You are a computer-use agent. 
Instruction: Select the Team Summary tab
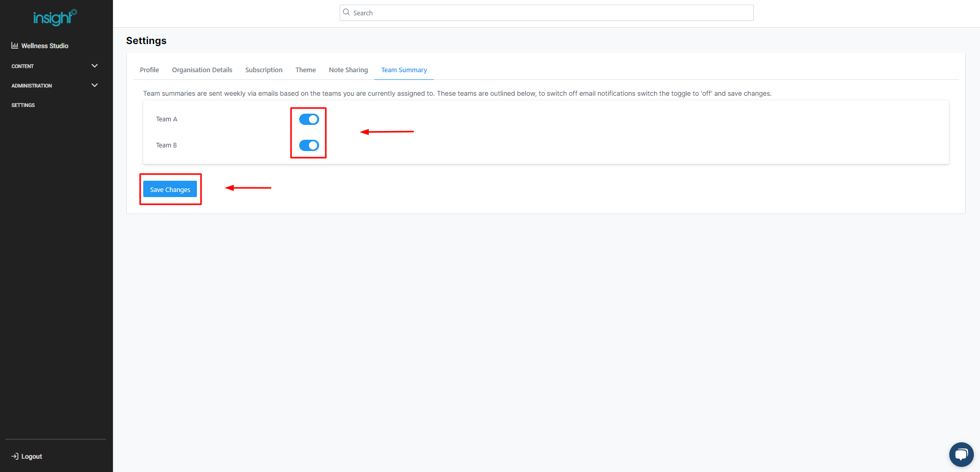click(404, 70)
